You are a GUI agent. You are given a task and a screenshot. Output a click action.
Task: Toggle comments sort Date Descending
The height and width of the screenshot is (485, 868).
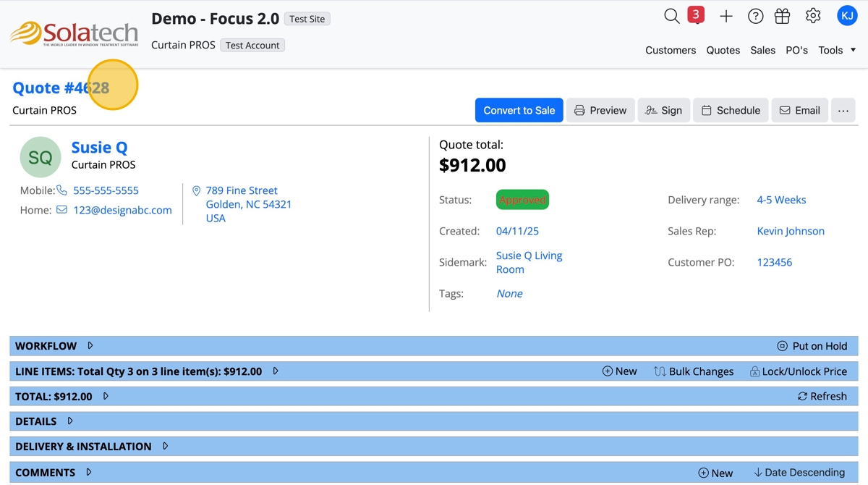799,473
